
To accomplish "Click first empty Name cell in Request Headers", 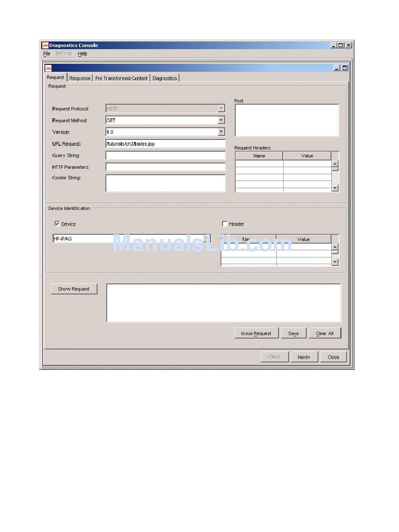I will click(x=259, y=164).
